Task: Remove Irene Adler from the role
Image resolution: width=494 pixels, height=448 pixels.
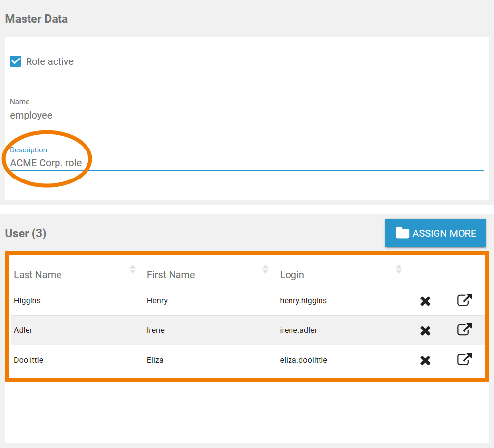Action: click(425, 330)
